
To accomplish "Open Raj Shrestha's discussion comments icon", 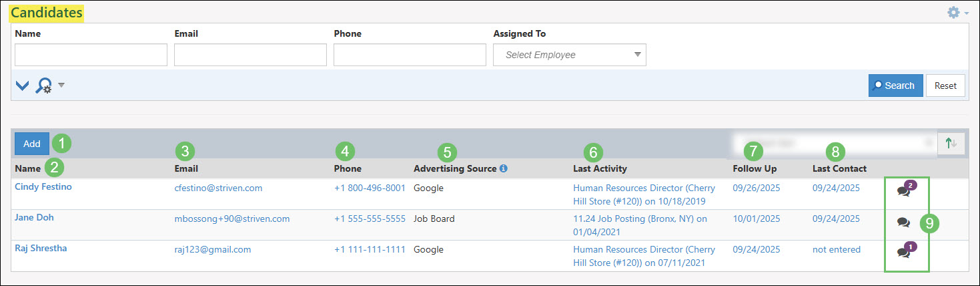I will pos(904,252).
